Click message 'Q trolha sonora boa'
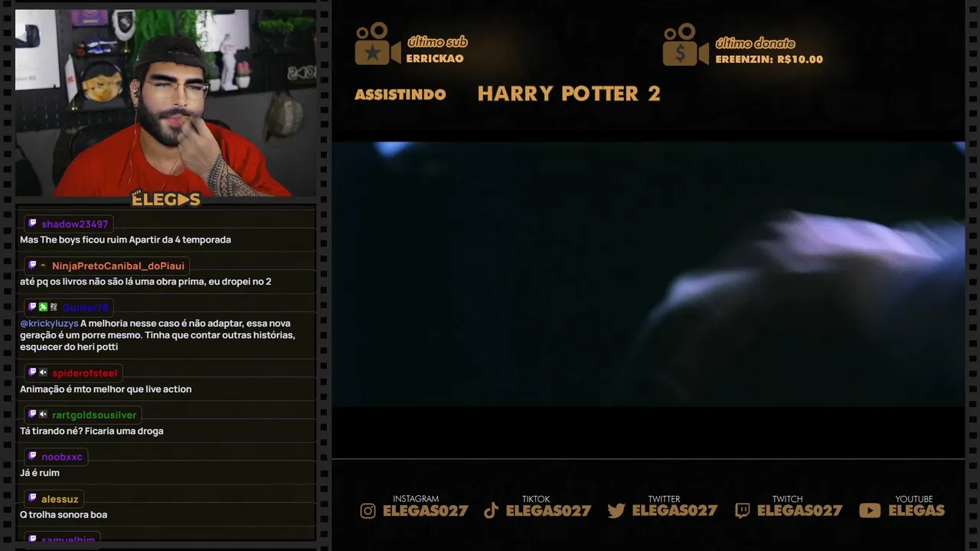The height and width of the screenshot is (551, 980). [64, 515]
